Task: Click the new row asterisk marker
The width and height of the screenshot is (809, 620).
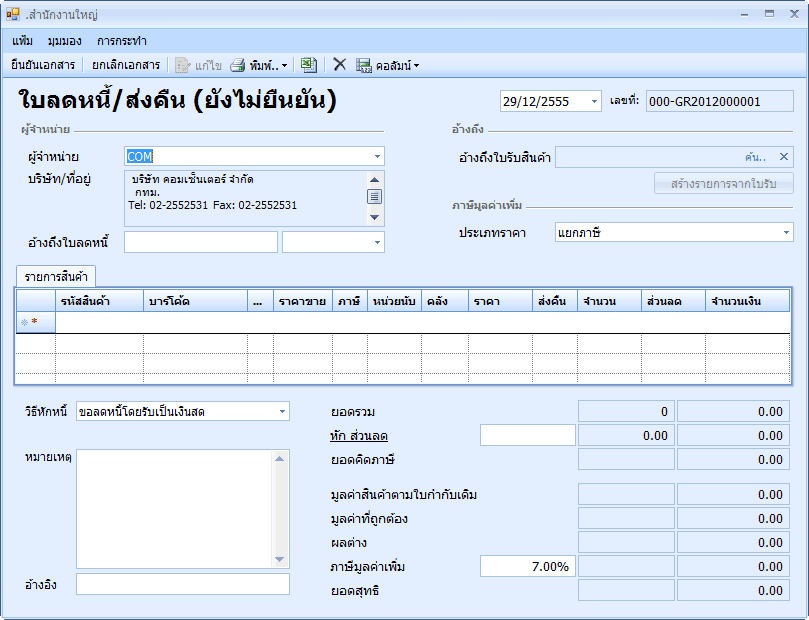Action: (35, 322)
